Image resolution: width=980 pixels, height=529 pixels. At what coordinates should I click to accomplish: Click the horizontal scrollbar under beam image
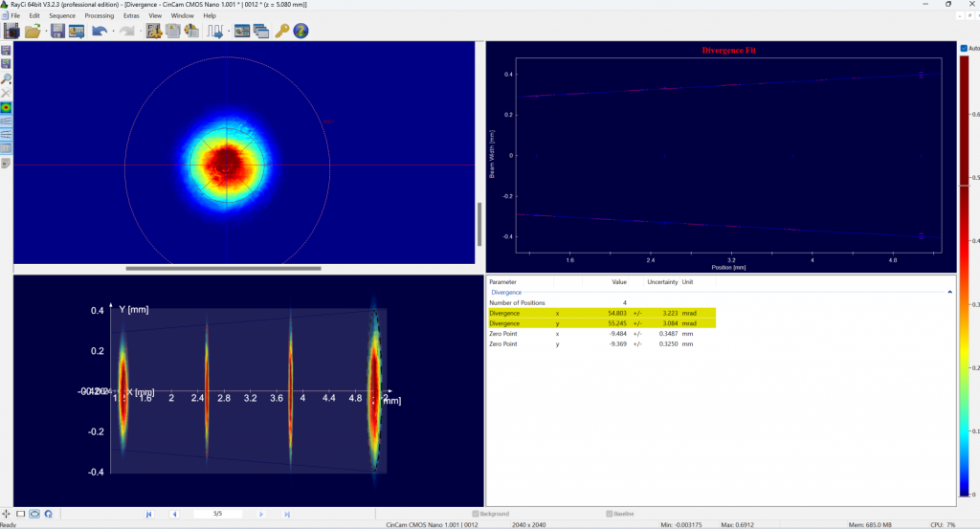coord(223,269)
